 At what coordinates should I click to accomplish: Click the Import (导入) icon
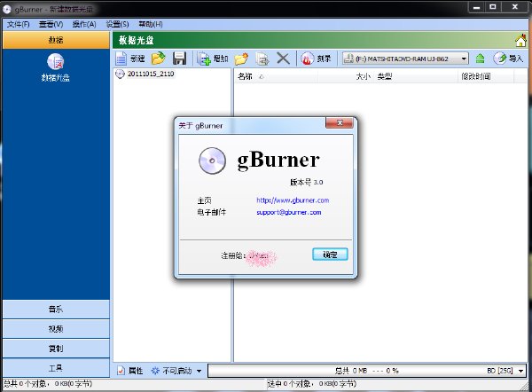(x=500, y=59)
